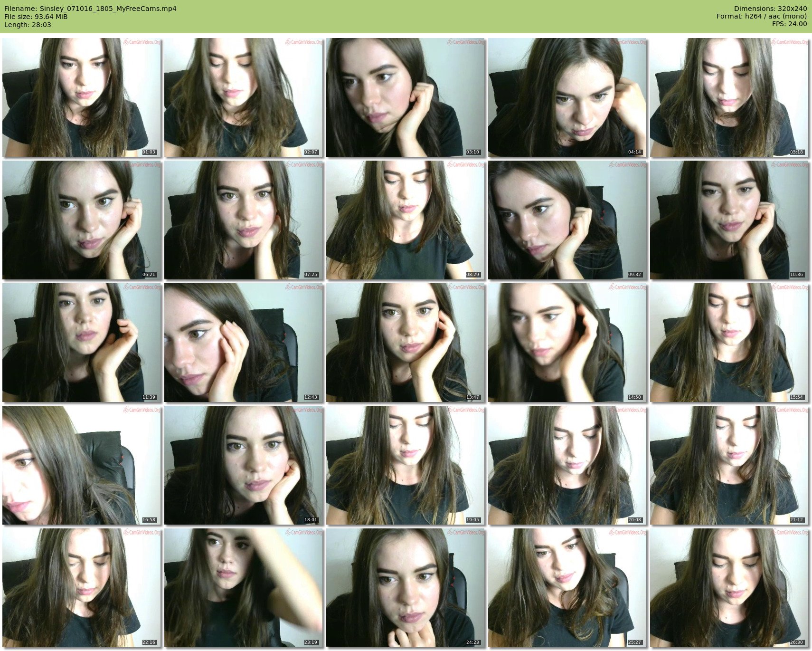Select the thumbnail timestamped 13:47
The width and height of the screenshot is (812, 651).
(x=405, y=342)
